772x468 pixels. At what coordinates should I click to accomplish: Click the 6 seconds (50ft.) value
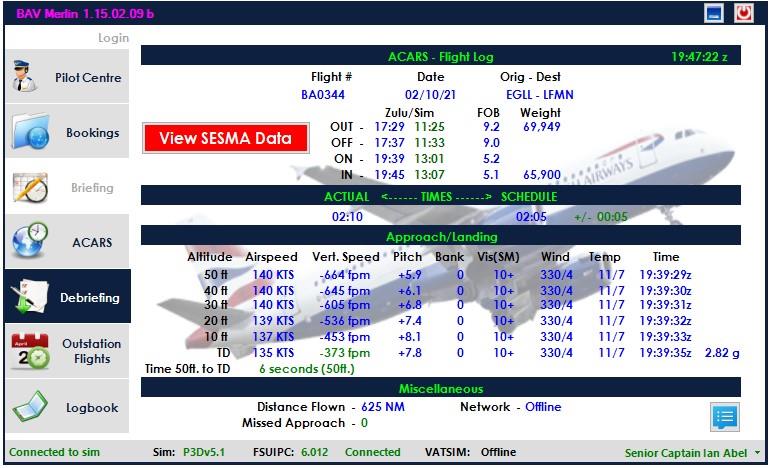click(307, 369)
